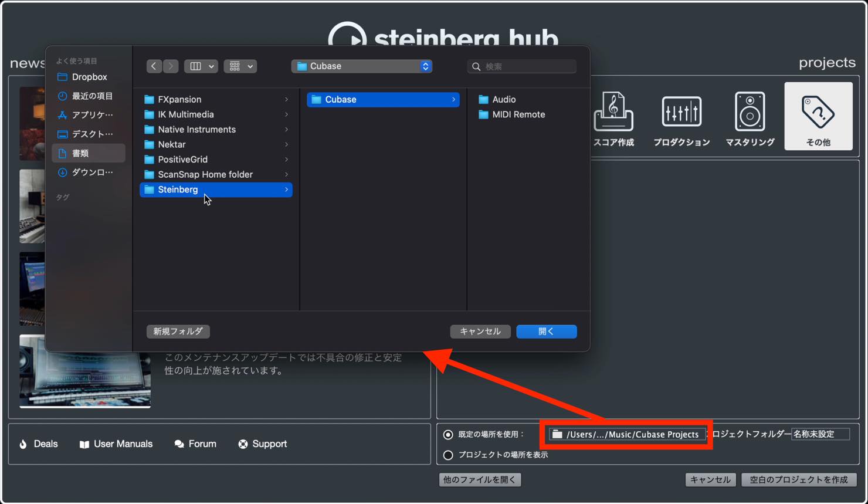Open the Support link
This screenshot has width=868, height=504.
click(263, 444)
